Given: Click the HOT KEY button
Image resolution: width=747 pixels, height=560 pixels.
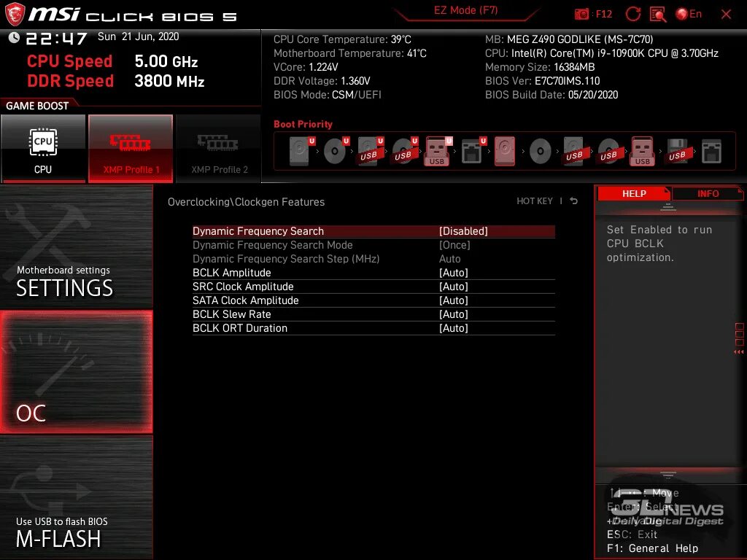Looking at the screenshot, I should pos(535,201).
